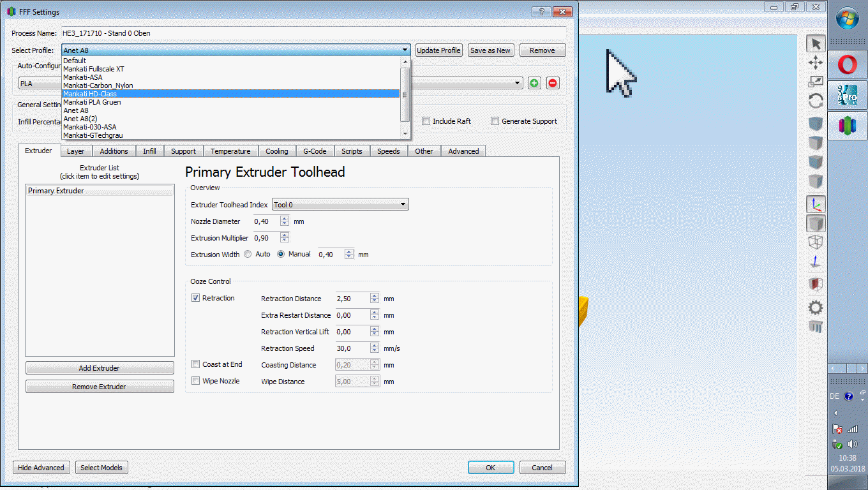The image size is (868, 490).
Task: Open the Advanced tab
Action: [463, 151]
